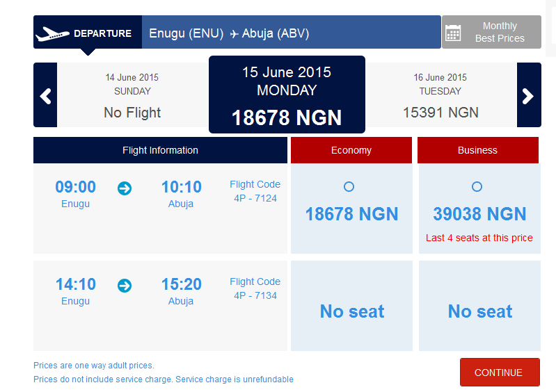Click the CONTINUE button
The height and width of the screenshot is (392, 556).
[x=500, y=372]
